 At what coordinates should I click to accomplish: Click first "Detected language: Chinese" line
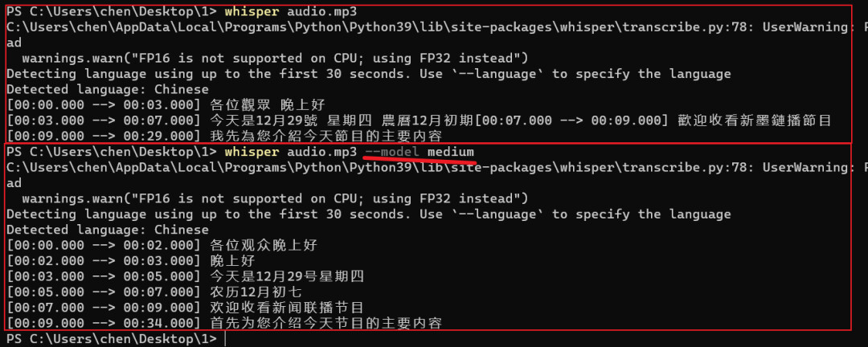[108, 89]
